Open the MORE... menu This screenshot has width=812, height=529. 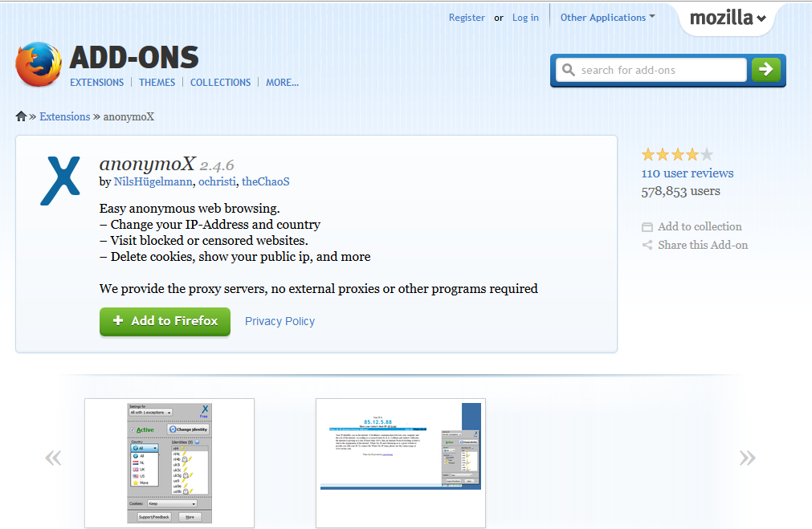[282, 83]
